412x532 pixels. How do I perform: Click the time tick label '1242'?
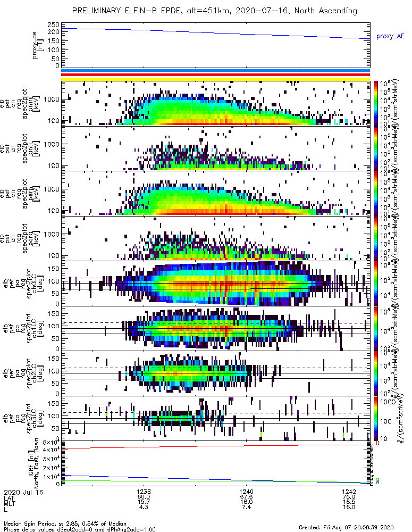pyautogui.click(x=349, y=492)
